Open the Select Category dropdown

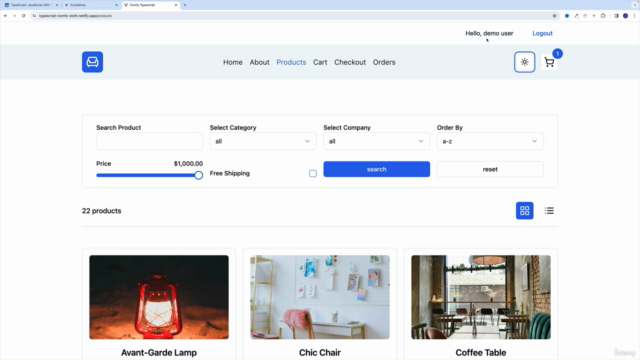coord(263,141)
